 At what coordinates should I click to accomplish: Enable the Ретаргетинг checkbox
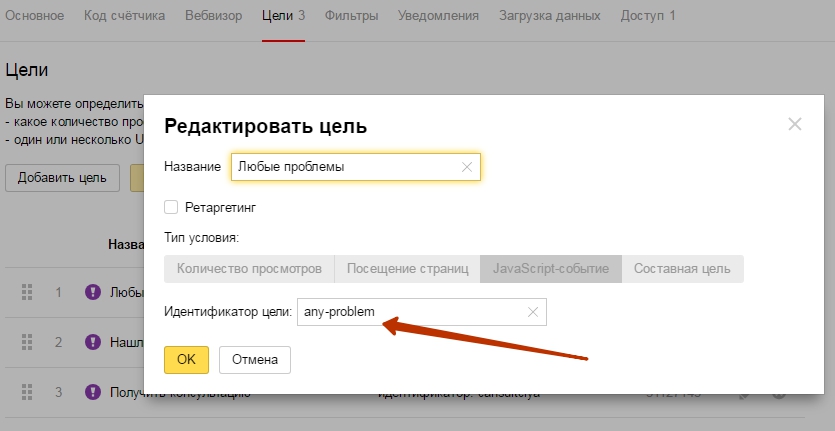click(x=171, y=207)
